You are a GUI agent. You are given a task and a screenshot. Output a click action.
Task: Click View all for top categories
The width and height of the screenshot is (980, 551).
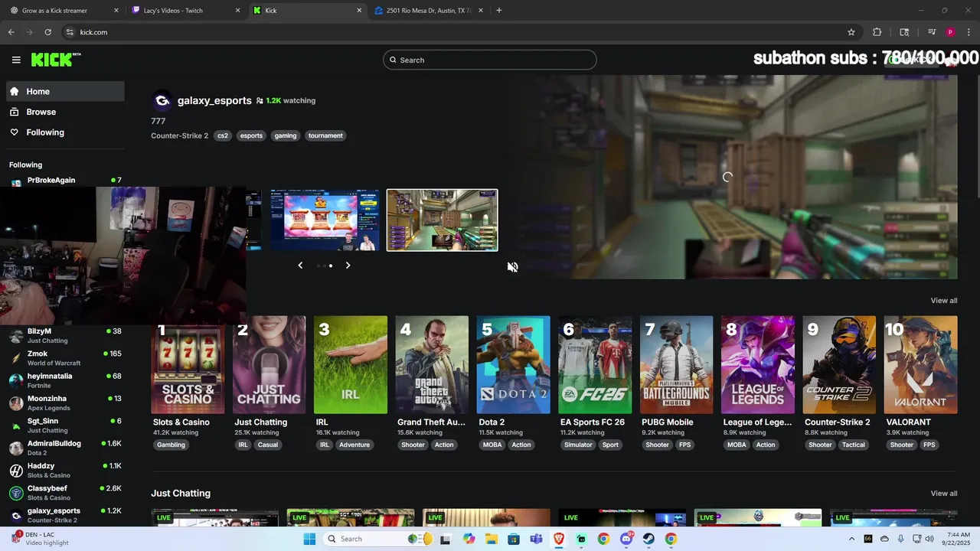(x=944, y=301)
